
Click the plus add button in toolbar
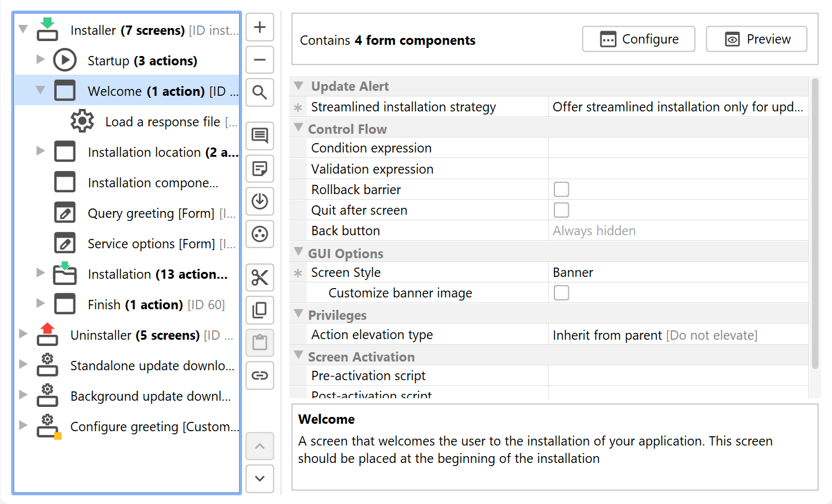click(260, 27)
